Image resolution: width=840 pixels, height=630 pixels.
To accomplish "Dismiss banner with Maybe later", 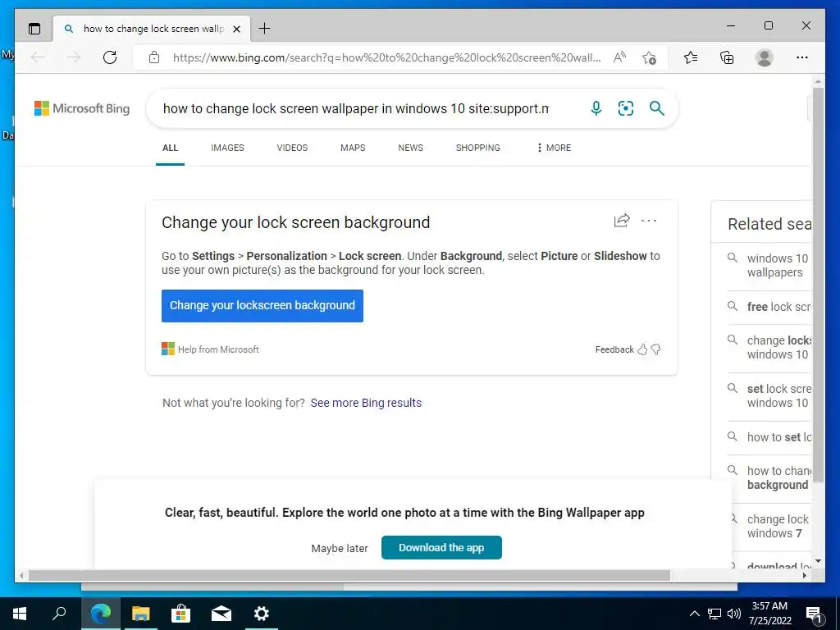I will [340, 549].
